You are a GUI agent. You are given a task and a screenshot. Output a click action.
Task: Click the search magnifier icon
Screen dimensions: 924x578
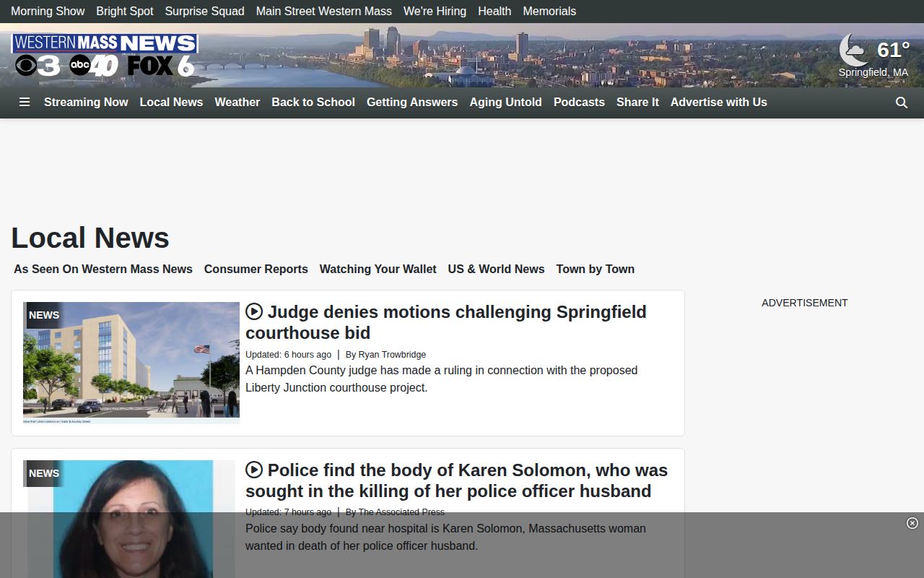(x=902, y=103)
